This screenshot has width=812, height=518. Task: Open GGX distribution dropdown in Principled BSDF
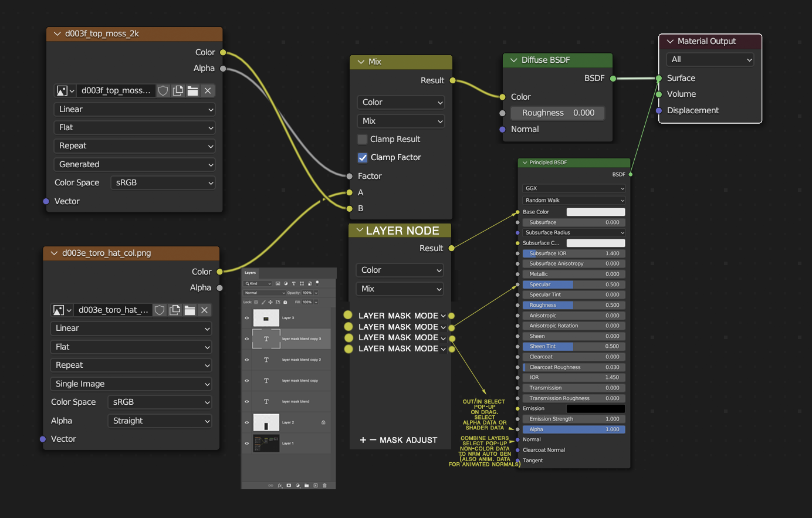click(574, 188)
